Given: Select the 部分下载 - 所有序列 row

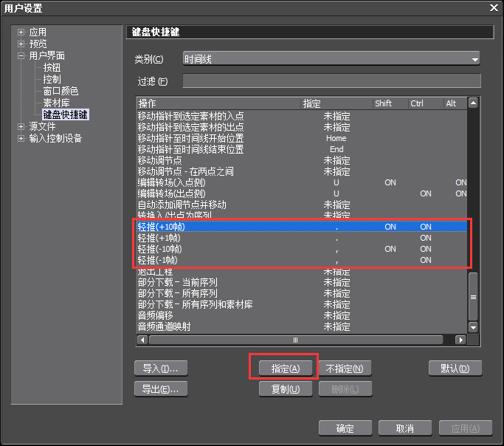Looking at the screenshot, I should (302, 293).
